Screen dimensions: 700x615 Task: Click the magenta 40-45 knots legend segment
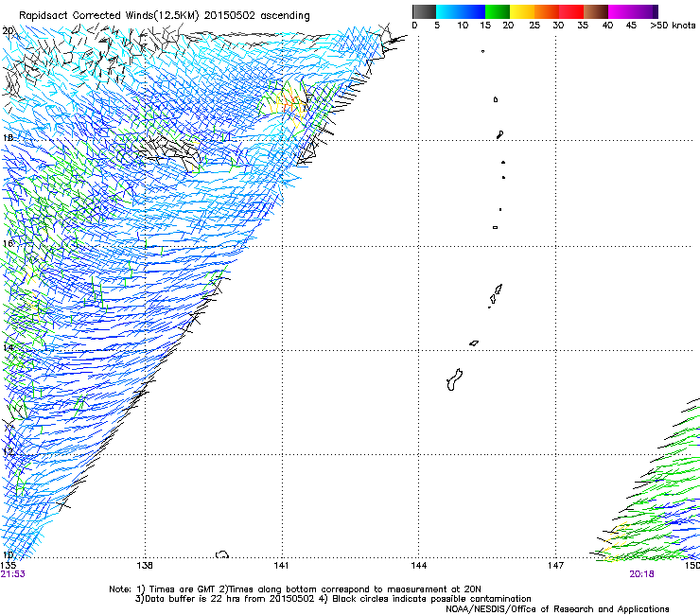(x=621, y=11)
